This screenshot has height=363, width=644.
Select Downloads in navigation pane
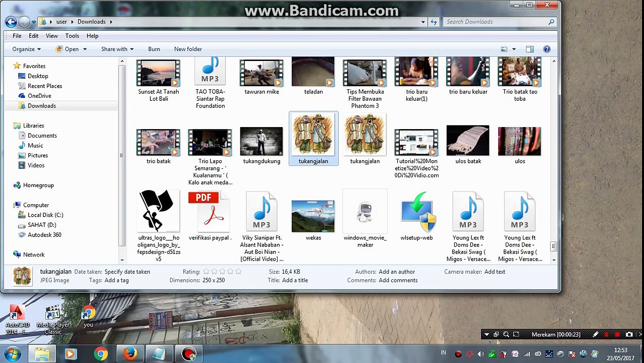coord(41,106)
